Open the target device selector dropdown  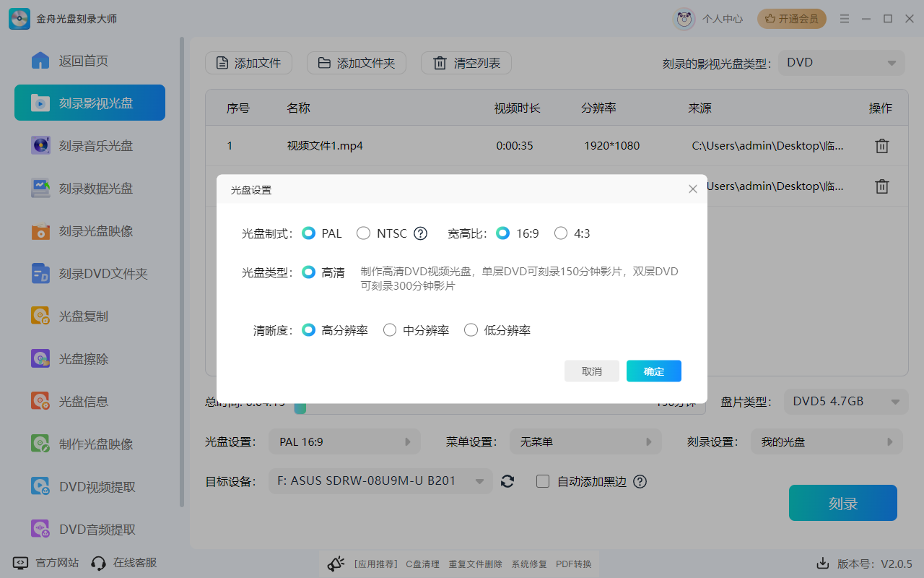point(380,481)
